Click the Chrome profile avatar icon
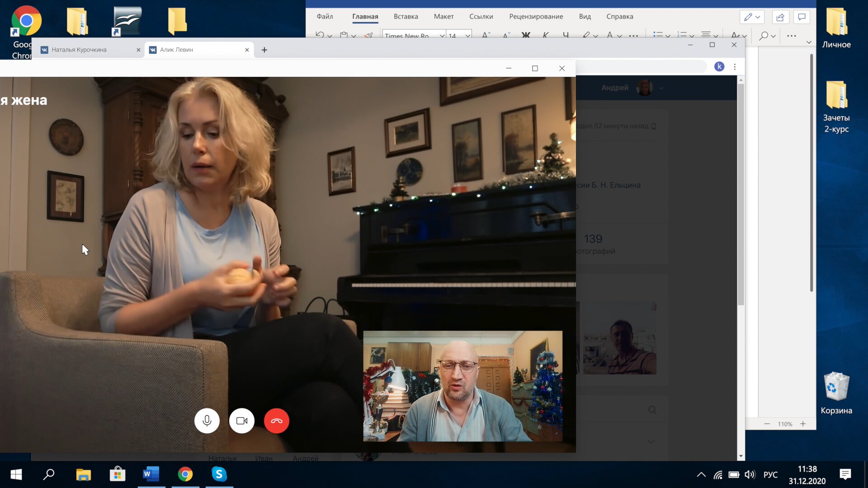The image size is (868, 488). point(719,67)
